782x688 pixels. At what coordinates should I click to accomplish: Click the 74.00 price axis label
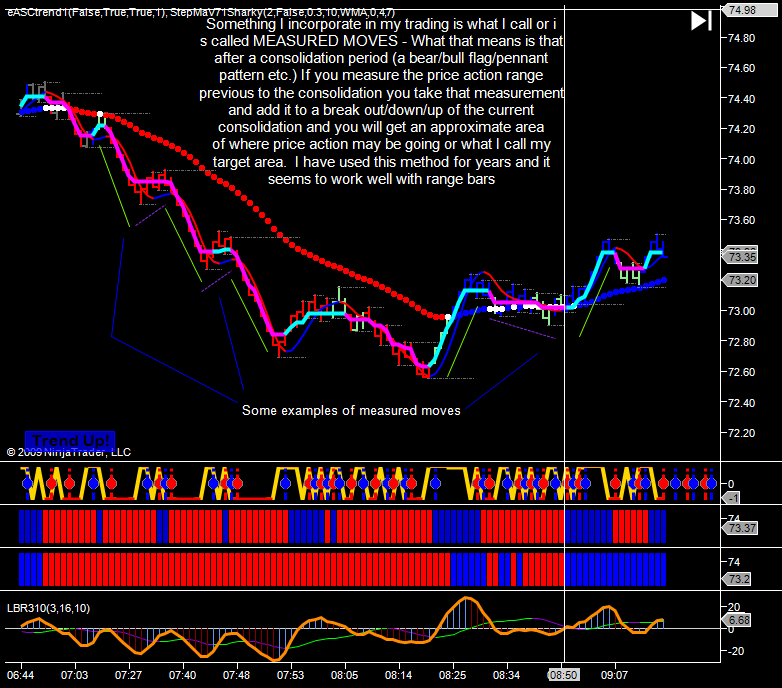click(742, 160)
